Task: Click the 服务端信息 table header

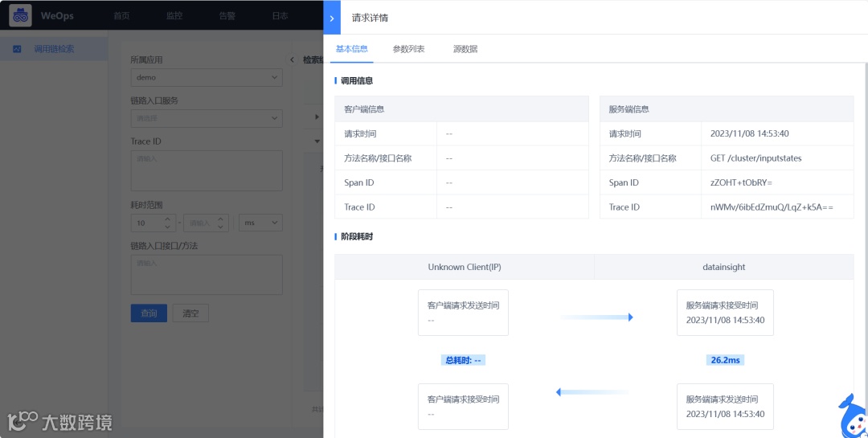Action: point(727,109)
